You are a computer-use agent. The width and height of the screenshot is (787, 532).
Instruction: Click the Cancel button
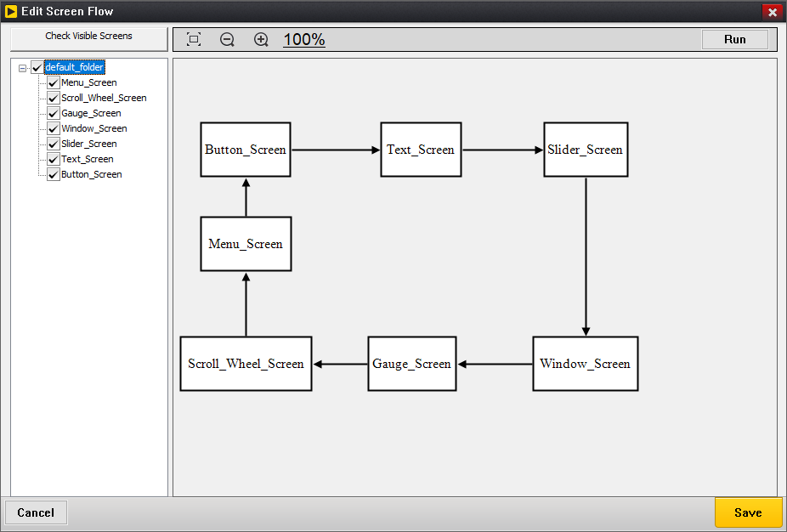point(36,512)
